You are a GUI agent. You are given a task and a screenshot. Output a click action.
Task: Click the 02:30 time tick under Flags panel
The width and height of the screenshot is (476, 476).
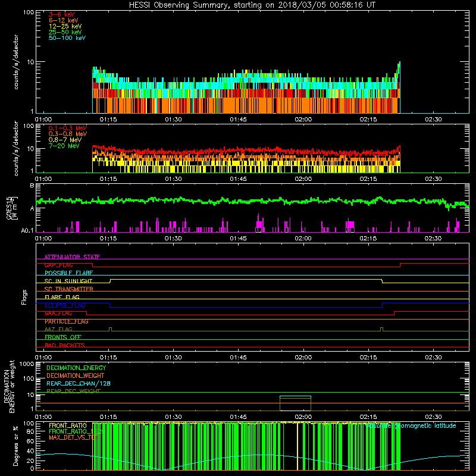[x=433, y=358]
